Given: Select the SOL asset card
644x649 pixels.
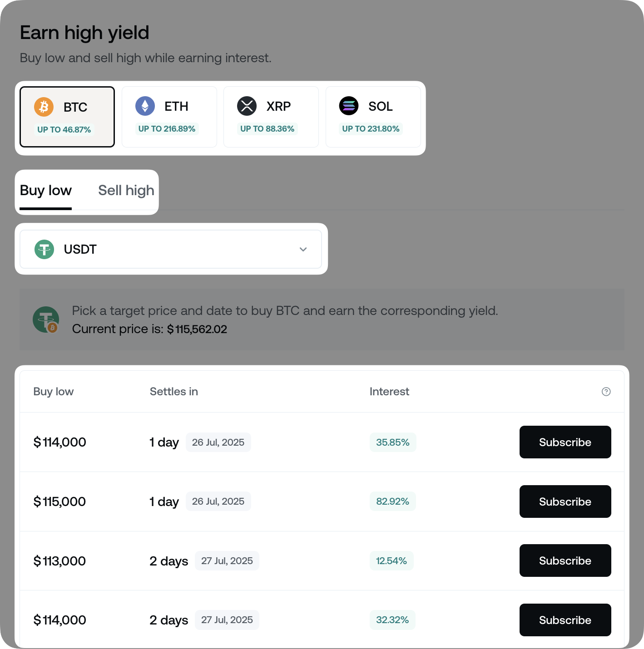Looking at the screenshot, I should (373, 116).
